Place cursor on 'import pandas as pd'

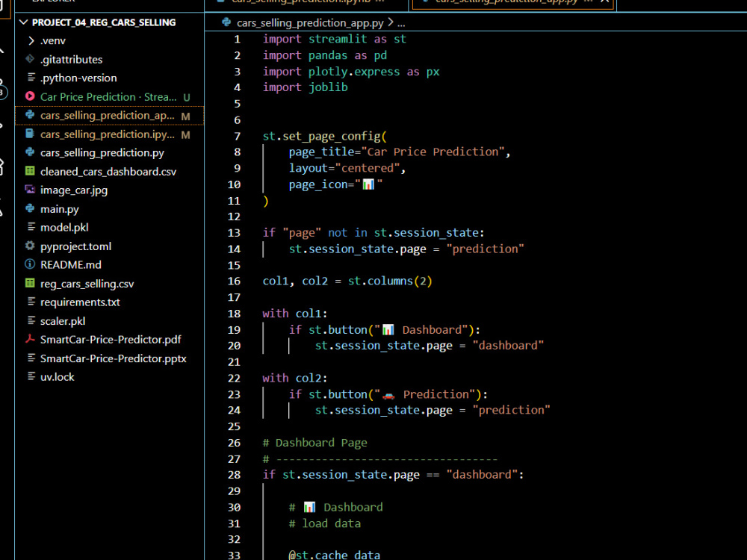tap(325, 55)
